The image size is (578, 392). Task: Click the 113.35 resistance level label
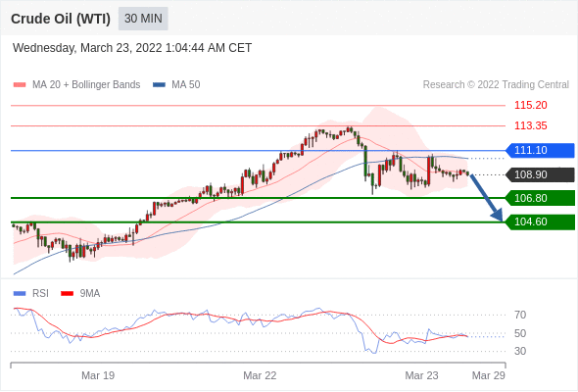point(530,125)
